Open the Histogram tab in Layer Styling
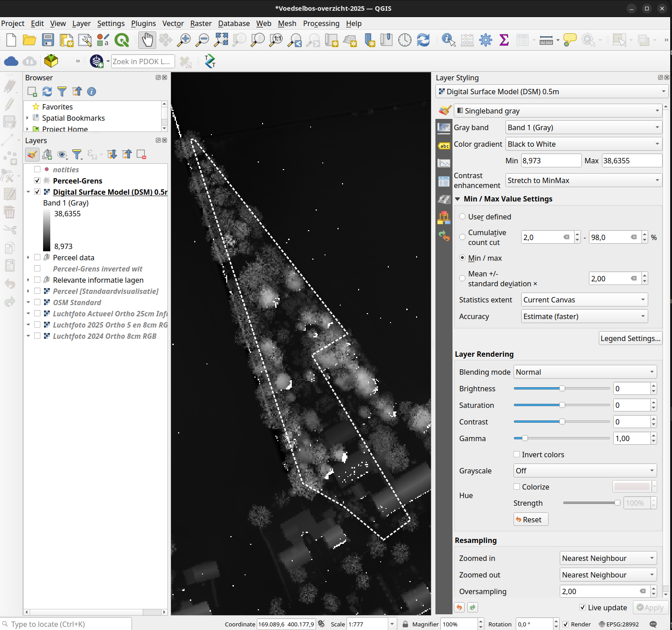 pos(444,163)
